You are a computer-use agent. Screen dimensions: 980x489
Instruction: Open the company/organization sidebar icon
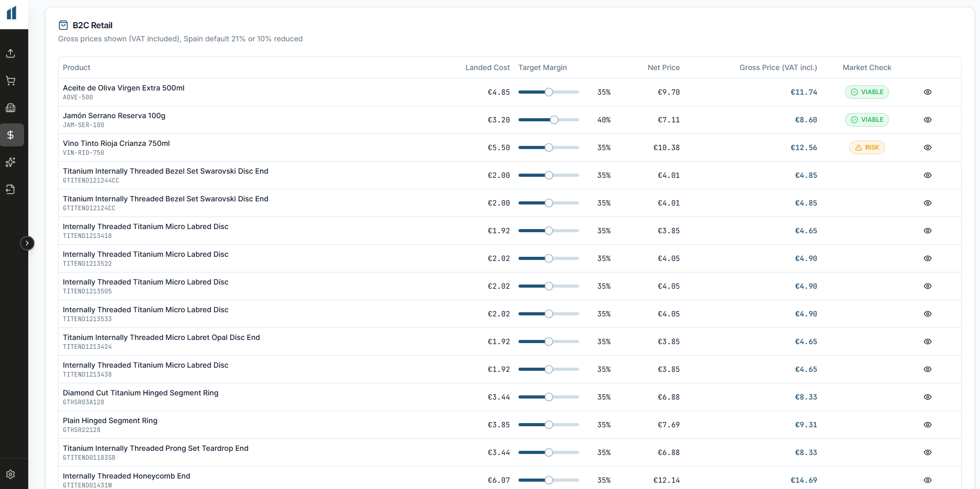(x=10, y=108)
